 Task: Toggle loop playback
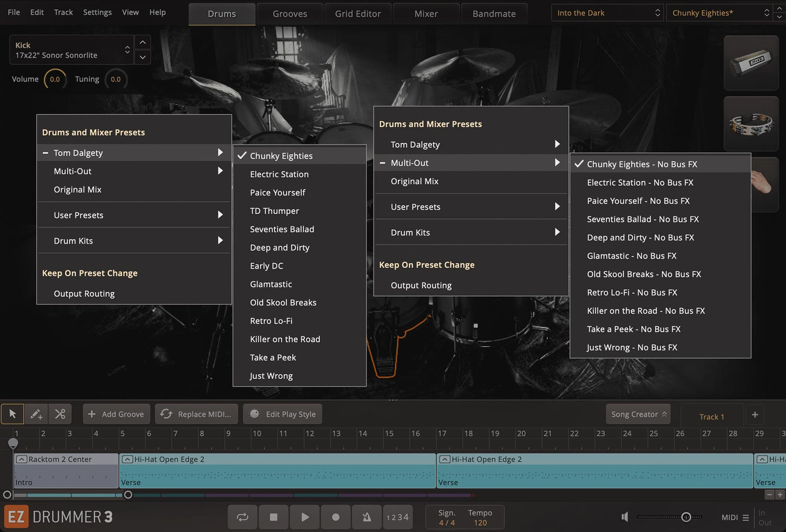(243, 517)
